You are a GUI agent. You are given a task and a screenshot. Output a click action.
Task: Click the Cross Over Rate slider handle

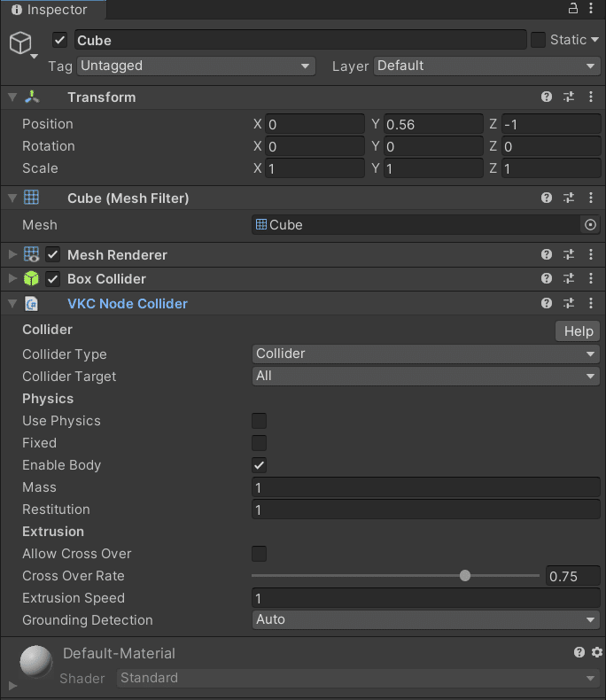pyautogui.click(x=465, y=576)
